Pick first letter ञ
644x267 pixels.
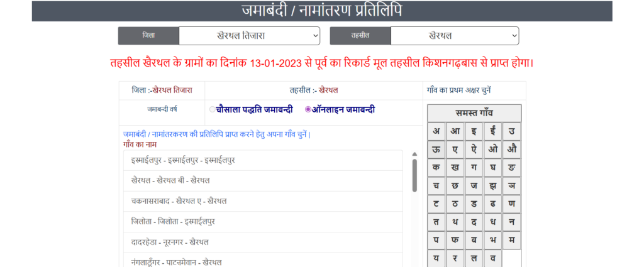(512, 186)
